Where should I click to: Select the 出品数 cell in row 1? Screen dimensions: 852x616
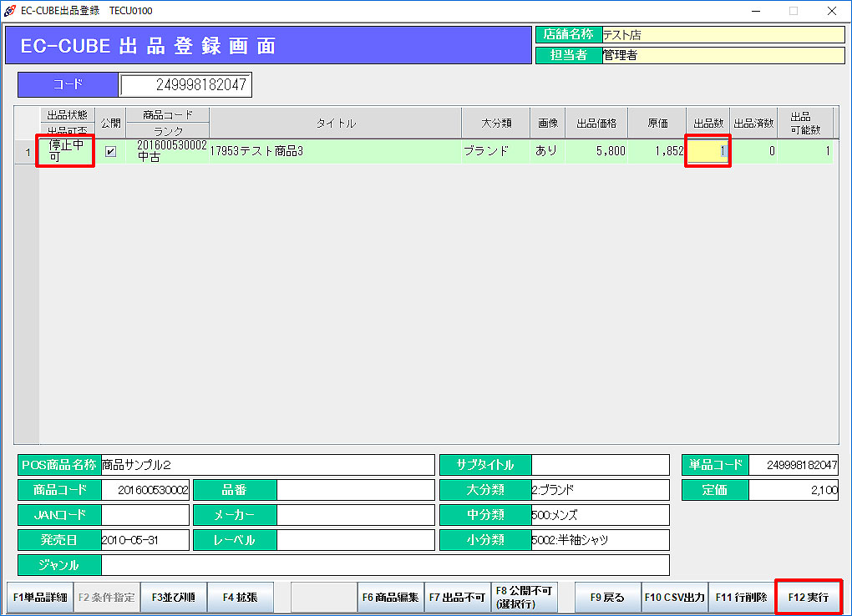[707, 151]
